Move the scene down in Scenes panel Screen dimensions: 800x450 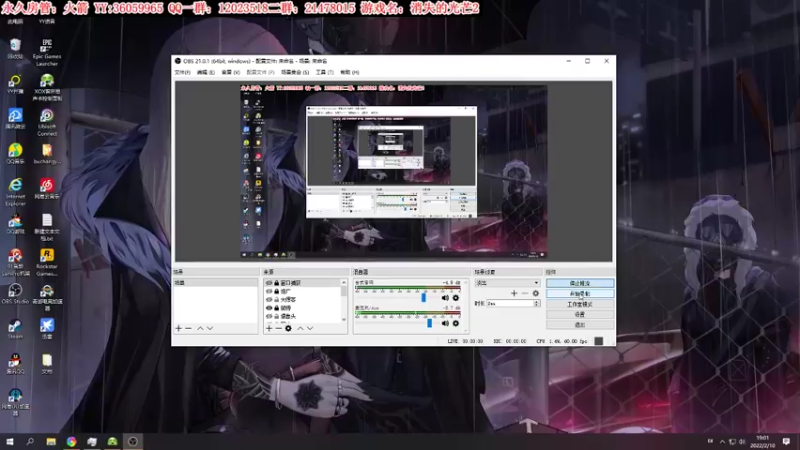210,328
